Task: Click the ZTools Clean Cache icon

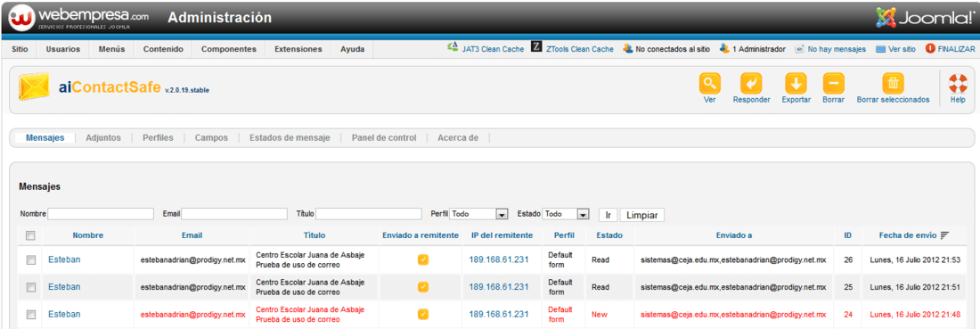Action: tap(536, 47)
